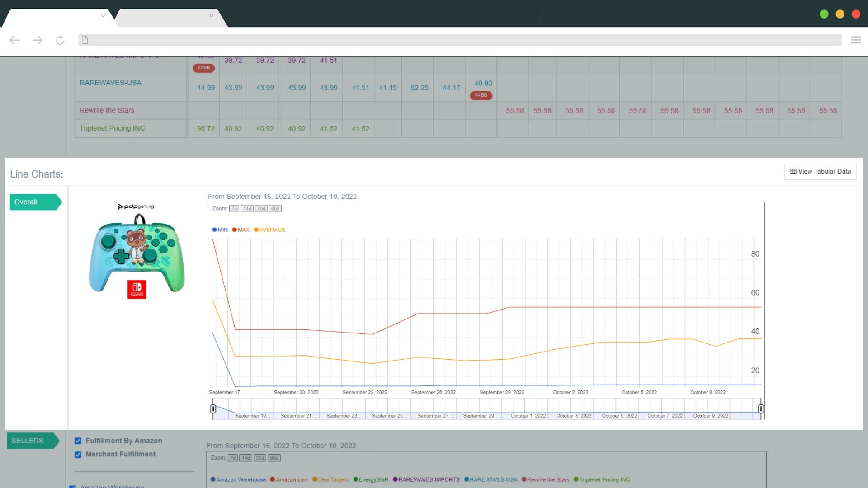
Task: Set overall chart zoom to 60d
Action: pos(275,209)
